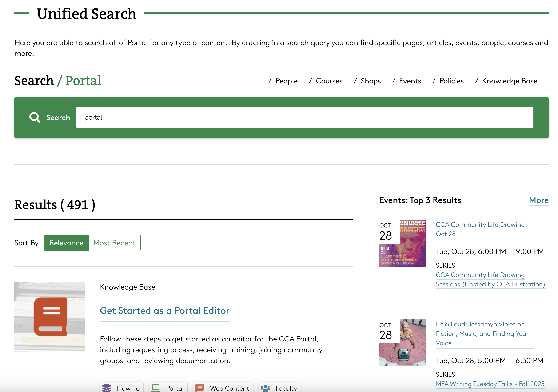Click the More events link
558x392 pixels.
tap(538, 200)
